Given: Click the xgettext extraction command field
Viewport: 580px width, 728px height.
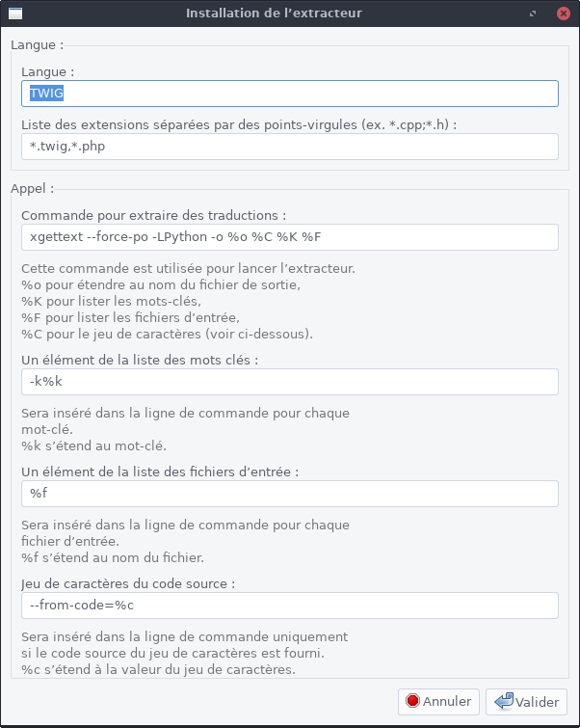Looking at the screenshot, I should 289,237.
